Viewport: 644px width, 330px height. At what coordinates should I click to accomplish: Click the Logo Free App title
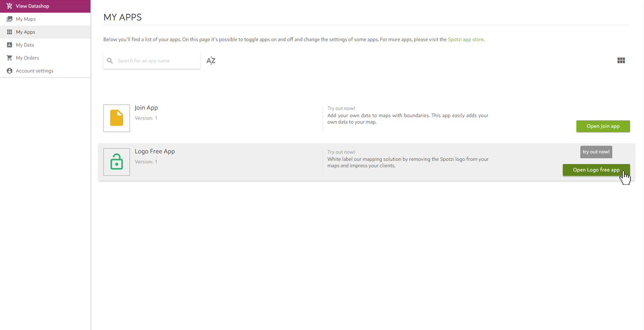(x=155, y=151)
